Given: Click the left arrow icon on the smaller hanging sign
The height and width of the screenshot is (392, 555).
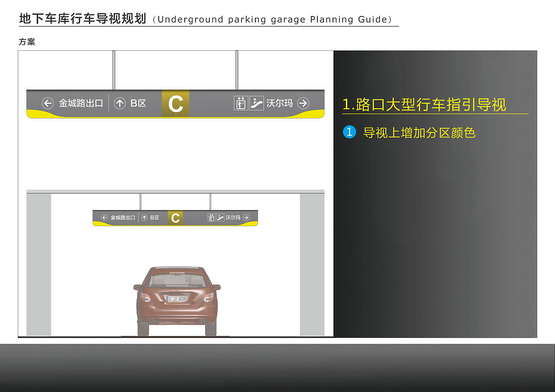Looking at the screenshot, I should [x=104, y=218].
